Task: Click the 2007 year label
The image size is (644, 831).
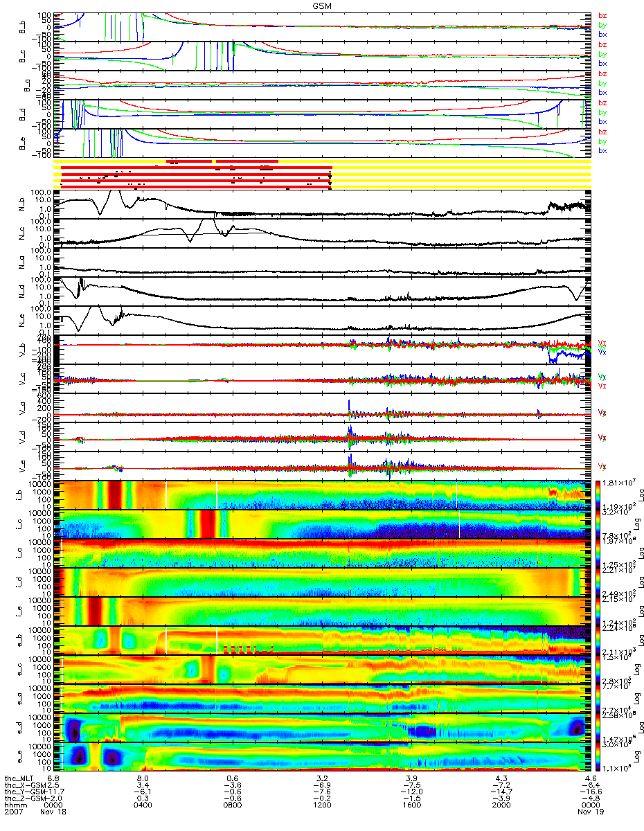Action: [x=14, y=812]
